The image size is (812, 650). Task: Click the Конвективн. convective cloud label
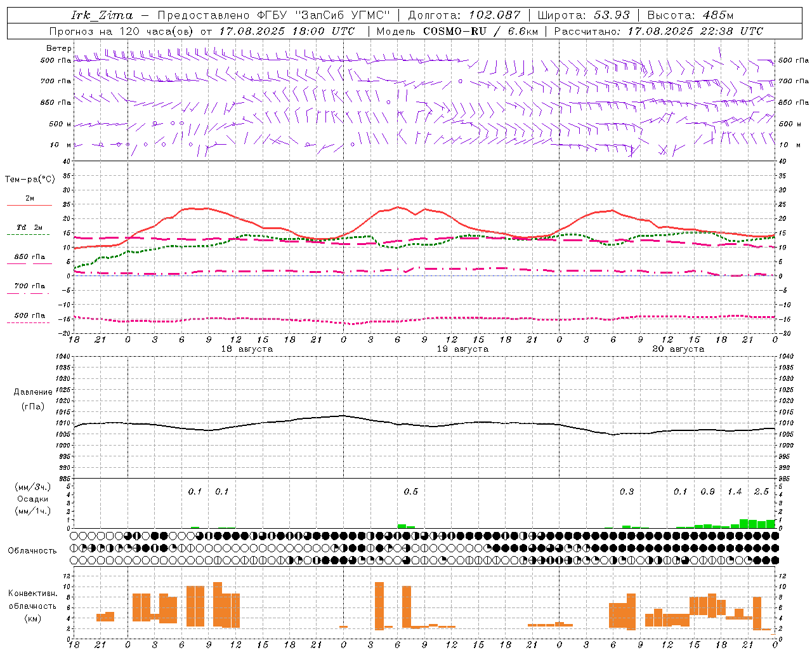point(33,594)
